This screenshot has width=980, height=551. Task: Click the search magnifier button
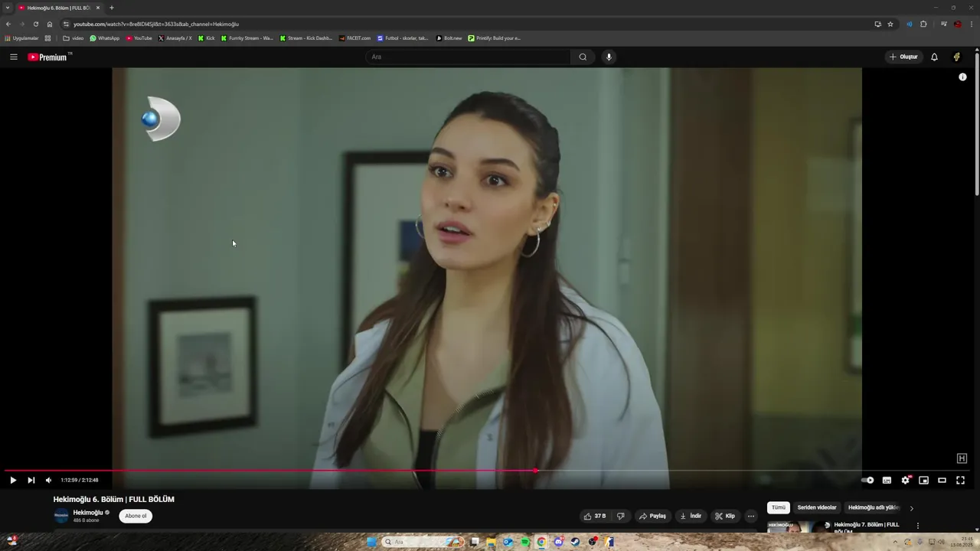pyautogui.click(x=583, y=57)
